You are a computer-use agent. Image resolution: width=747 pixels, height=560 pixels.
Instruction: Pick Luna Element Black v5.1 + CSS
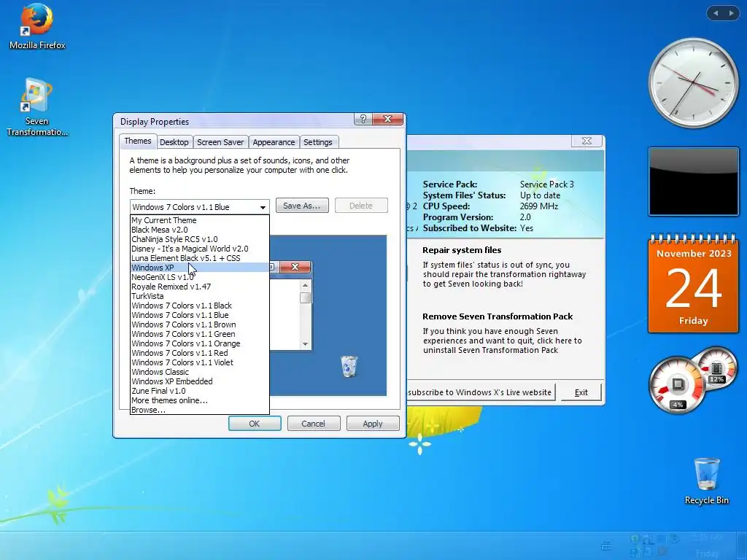tap(200, 258)
